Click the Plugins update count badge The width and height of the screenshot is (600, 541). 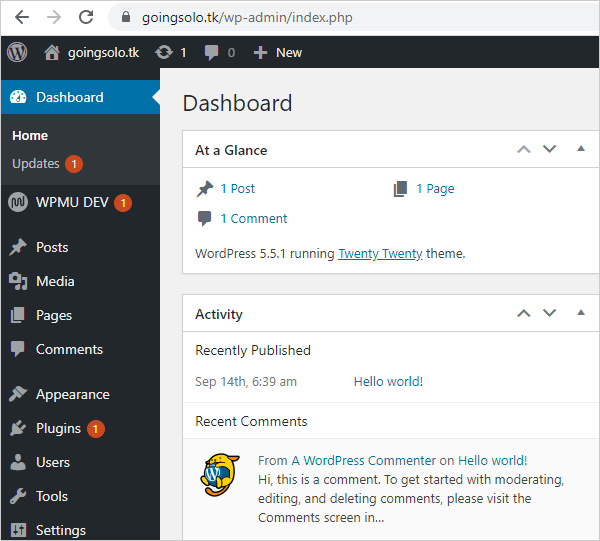coord(96,429)
